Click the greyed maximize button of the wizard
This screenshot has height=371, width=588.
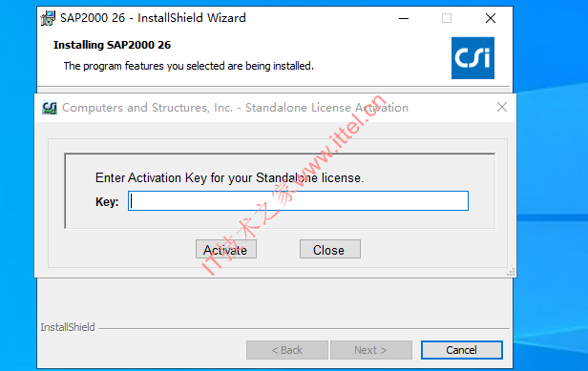(x=447, y=18)
